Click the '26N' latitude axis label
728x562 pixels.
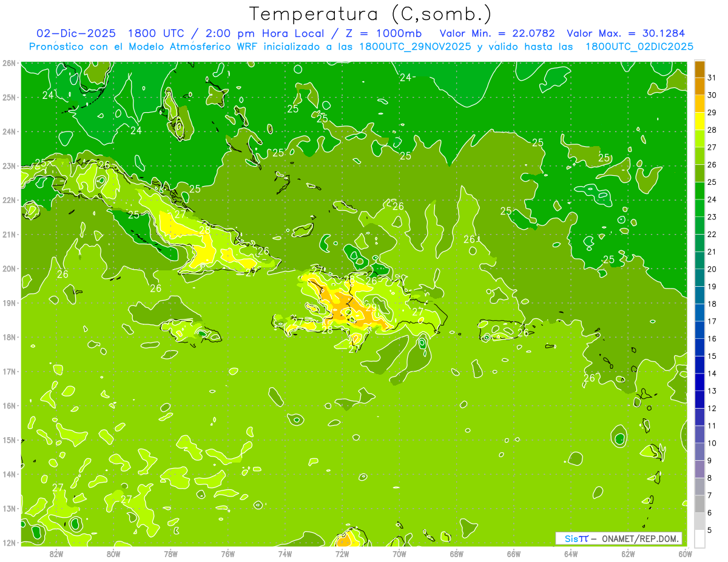point(8,63)
